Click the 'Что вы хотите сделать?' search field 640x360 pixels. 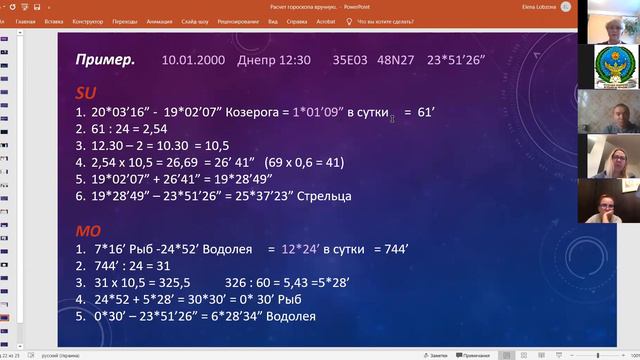(x=385, y=22)
